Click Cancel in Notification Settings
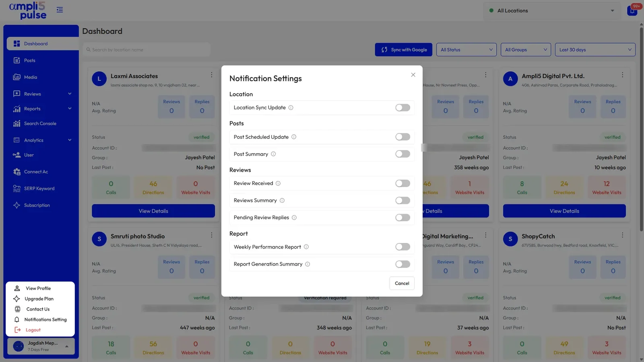The image size is (644, 362). pos(402,284)
